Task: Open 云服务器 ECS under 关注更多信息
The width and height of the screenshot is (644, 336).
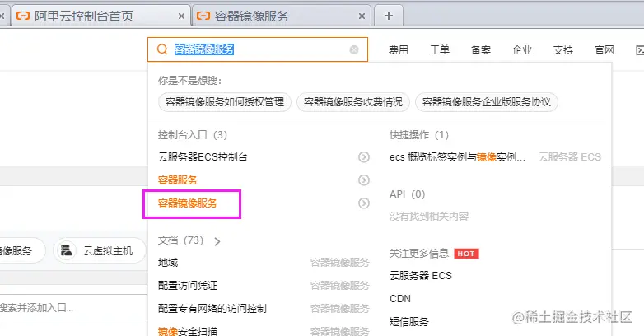Action: pyautogui.click(x=421, y=275)
